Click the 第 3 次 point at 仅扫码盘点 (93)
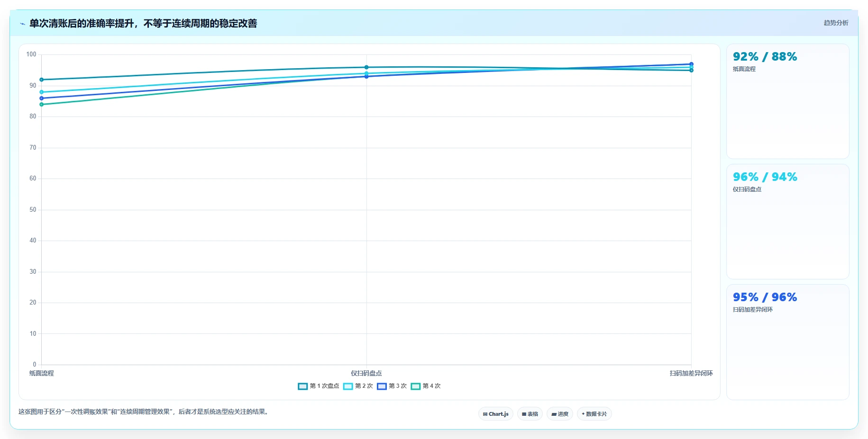This screenshot has height=439, width=868. (366, 76)
